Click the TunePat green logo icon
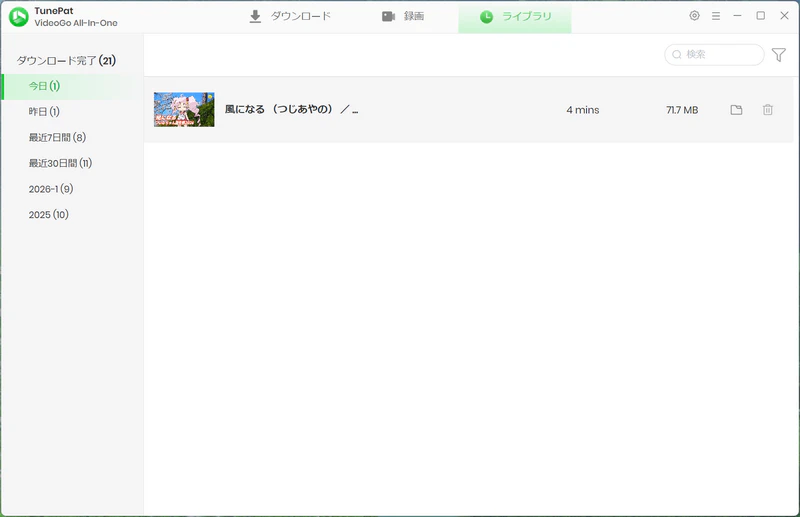Screen dimensions: 800x517 [19, 17]
